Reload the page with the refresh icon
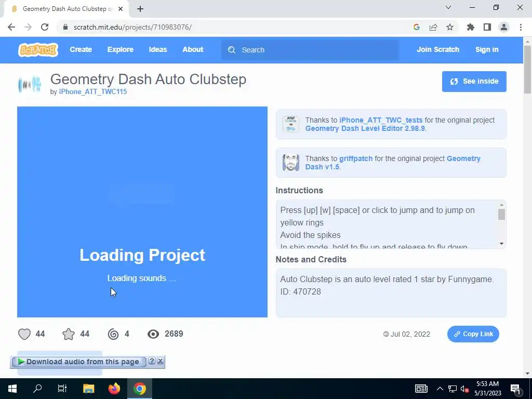The height and width of the screenshot is (399, 532). point(45,27)
